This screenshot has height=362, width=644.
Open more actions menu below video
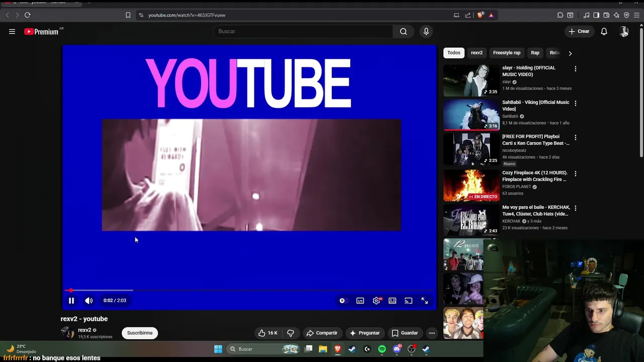pos(432,333)
